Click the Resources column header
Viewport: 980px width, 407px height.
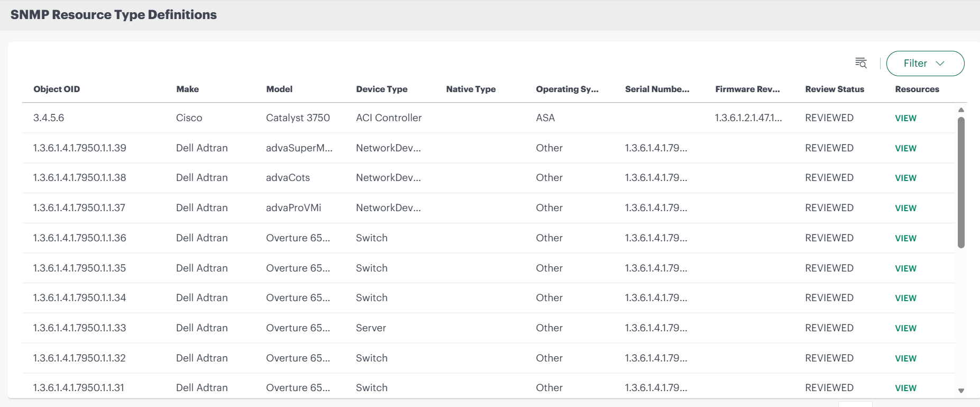pyautogui.click(x=917, y=89)
